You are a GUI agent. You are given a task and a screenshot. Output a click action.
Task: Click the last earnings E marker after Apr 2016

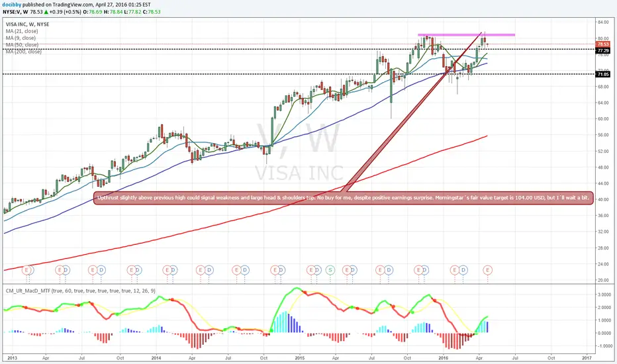point(487,270)
